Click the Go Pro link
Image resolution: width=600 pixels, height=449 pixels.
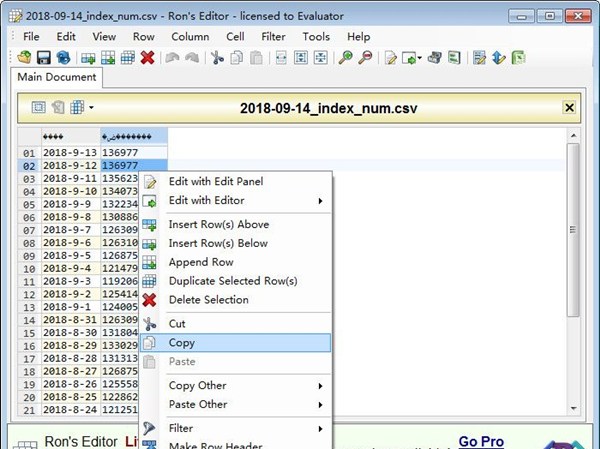[x=481, y=441]
